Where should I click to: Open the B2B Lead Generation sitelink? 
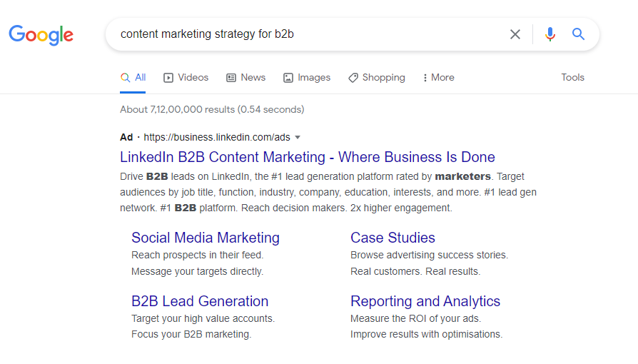(200, 301)
